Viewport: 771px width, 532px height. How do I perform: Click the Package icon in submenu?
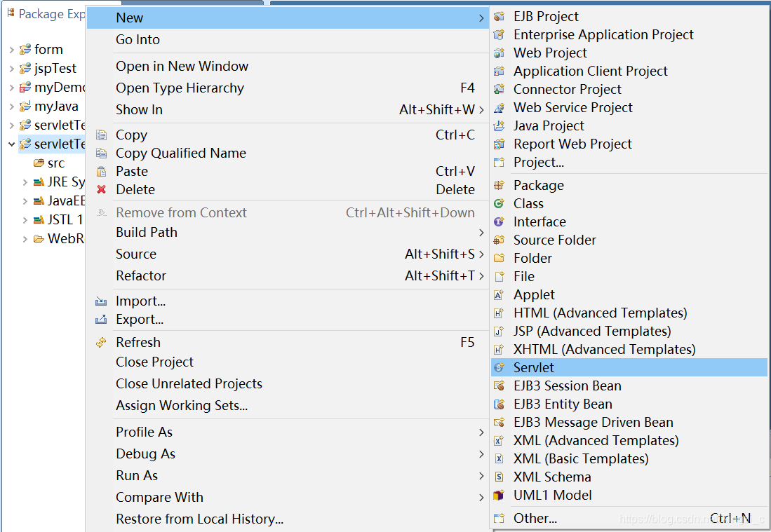(x=499, y=185)
